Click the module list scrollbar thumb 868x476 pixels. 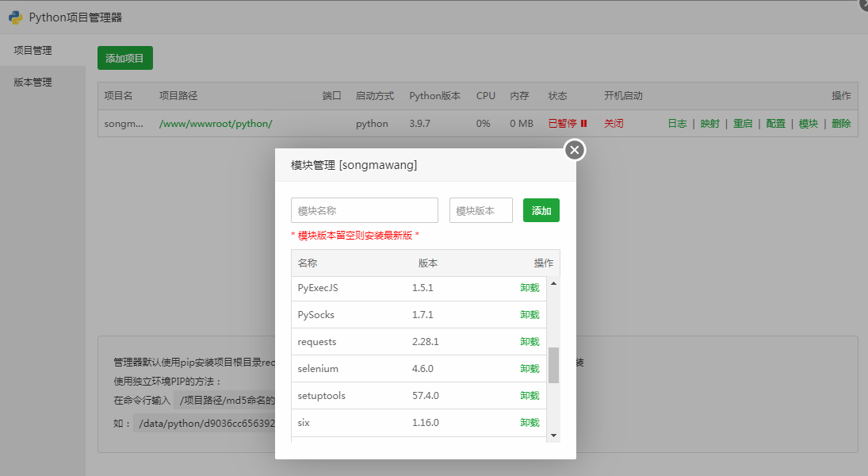pos(553,365)
